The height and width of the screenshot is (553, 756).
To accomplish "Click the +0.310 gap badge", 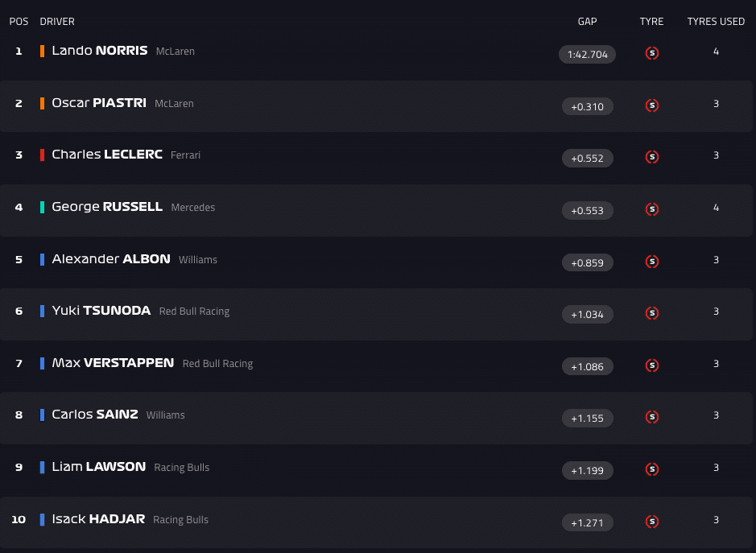I will point(587,106).
